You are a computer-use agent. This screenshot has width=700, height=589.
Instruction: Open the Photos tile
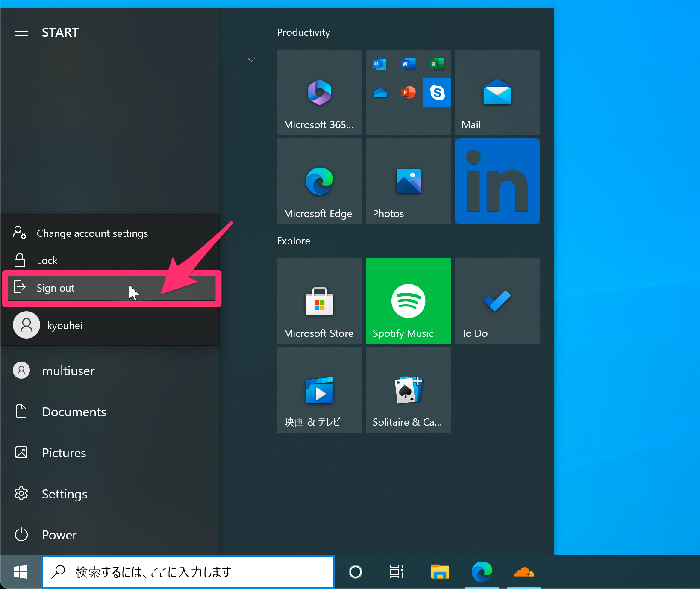point(409,181)
